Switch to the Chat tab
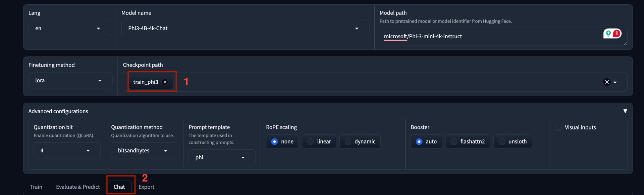Screen dimensions: 644x195 (x=119, y=187)
